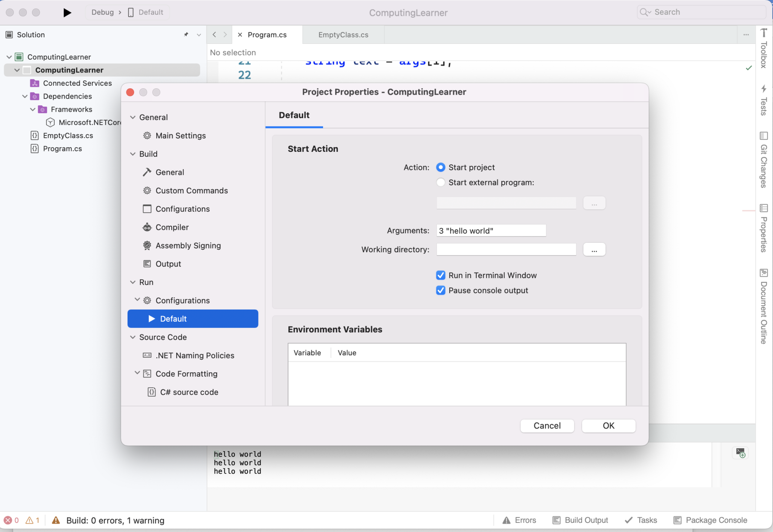Click the Variable column header
The image size is (773, 532).
pyautogui.click(x=307, y=353)
